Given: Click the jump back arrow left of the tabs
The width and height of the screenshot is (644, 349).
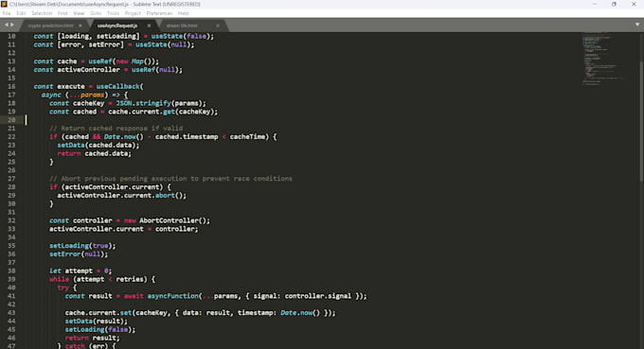Looking at the screenshot, I should coord(7,25).
